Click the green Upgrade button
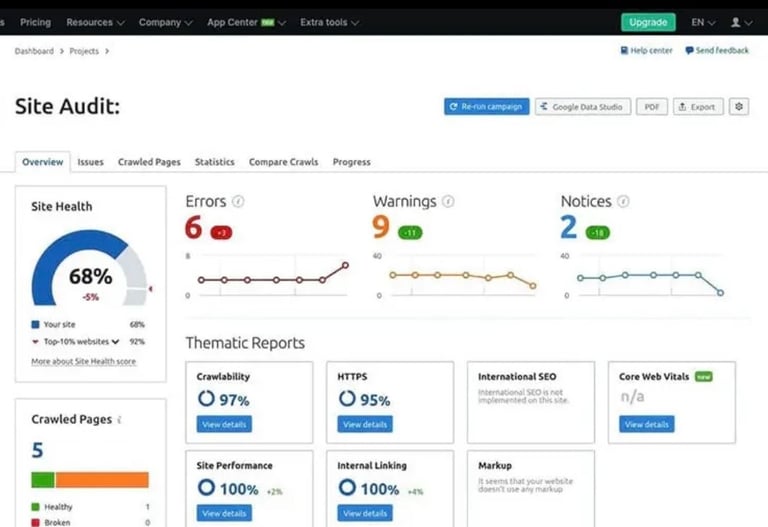Image resolution: width=768 pixels, height=527 pixels. pyautogui.click(x=648, y=23)
